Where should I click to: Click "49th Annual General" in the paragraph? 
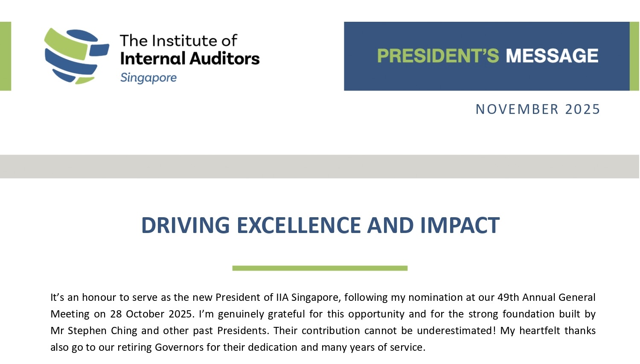[546, 297]
